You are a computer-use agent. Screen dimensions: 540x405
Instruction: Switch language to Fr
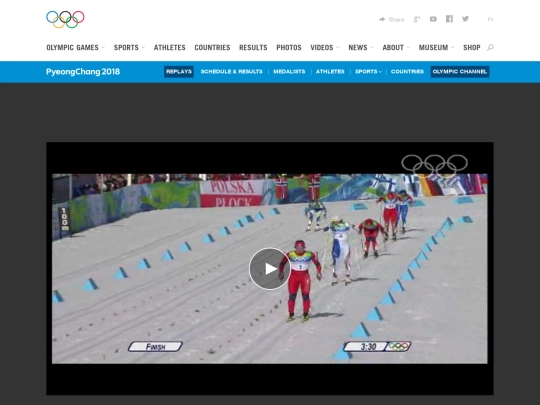pos(490,19)
